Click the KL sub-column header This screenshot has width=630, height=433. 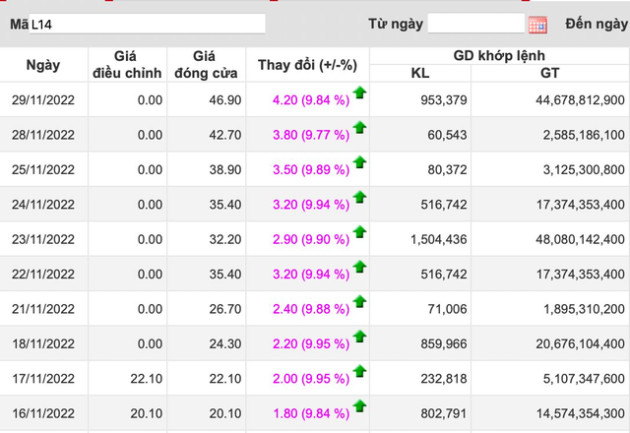pyautogui.click(x=420, y=73)
